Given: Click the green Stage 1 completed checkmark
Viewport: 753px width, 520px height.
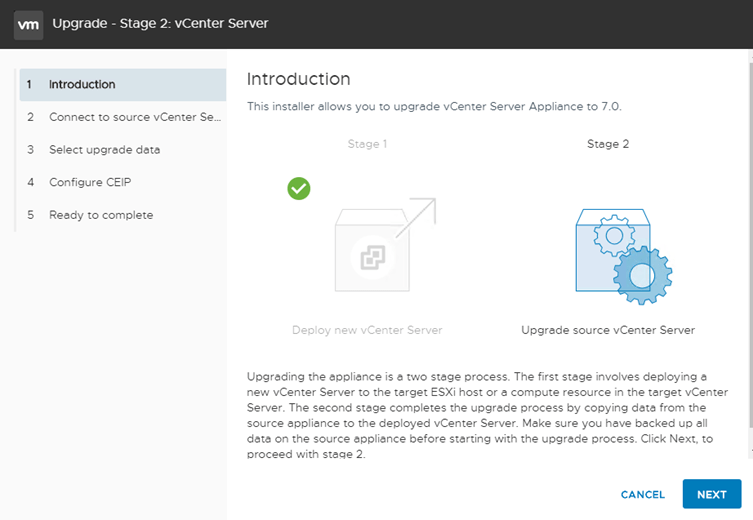Looking at the screenshot, I should click(x=298, y=188).
